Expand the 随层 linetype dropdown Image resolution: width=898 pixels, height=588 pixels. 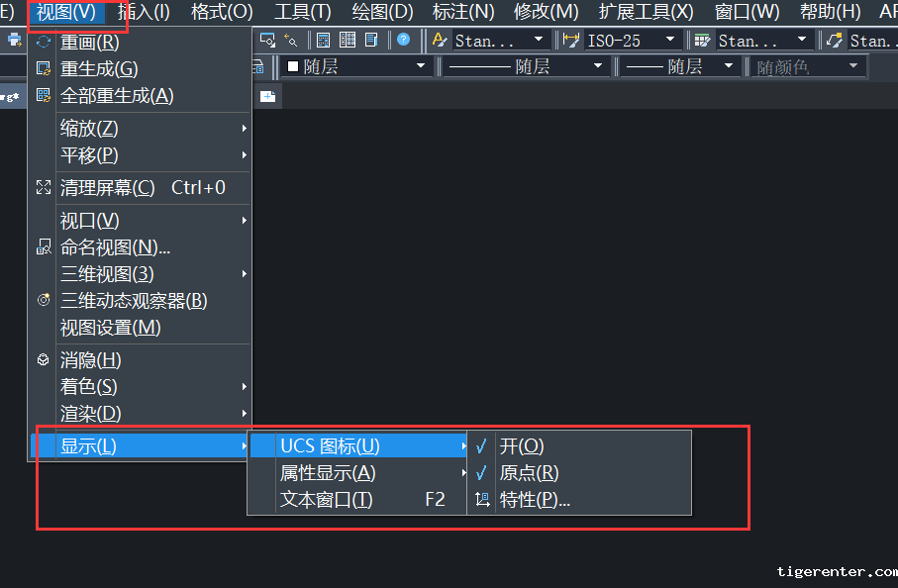(597, 66)
